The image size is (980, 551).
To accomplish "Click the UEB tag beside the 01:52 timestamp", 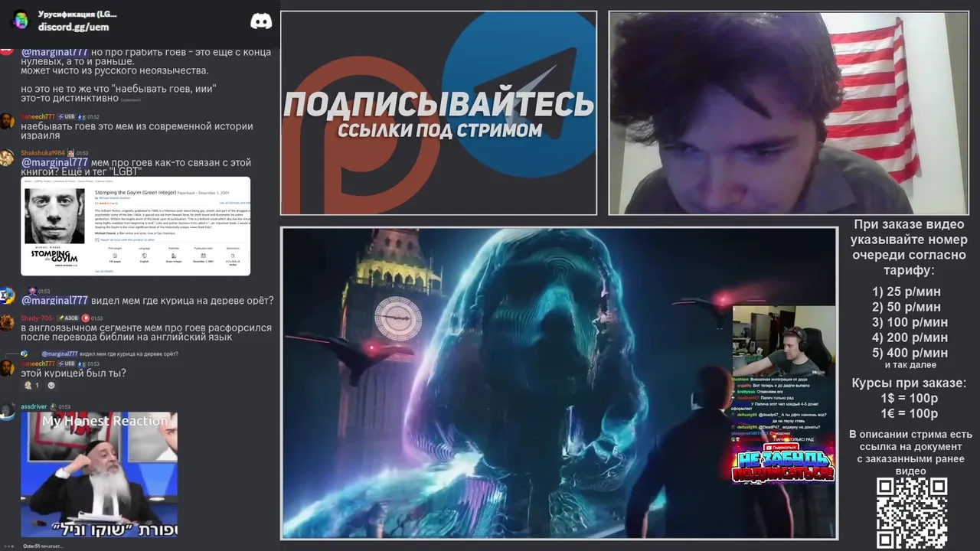I will coord(67,117).
